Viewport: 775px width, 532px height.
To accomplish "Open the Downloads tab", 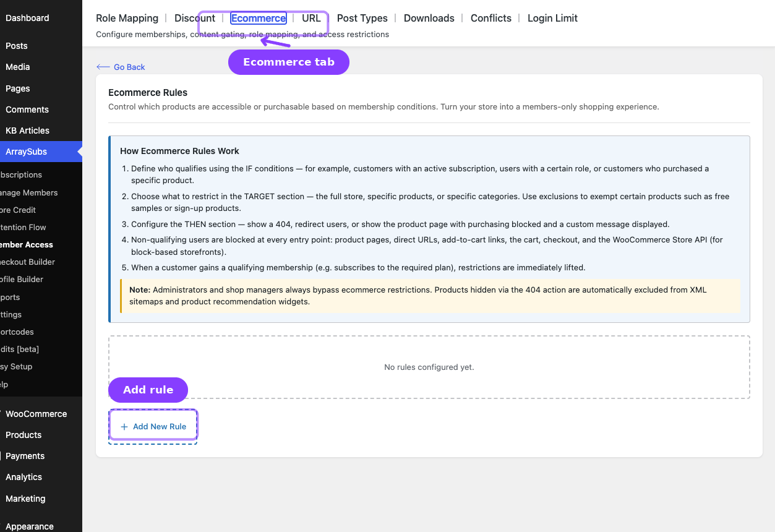I will [x=429, y=18].
